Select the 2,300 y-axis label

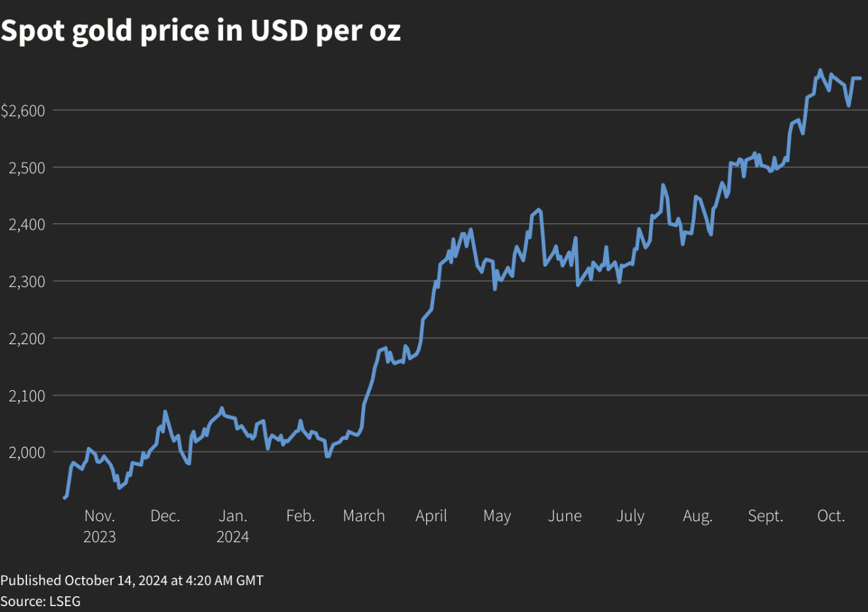27,282
